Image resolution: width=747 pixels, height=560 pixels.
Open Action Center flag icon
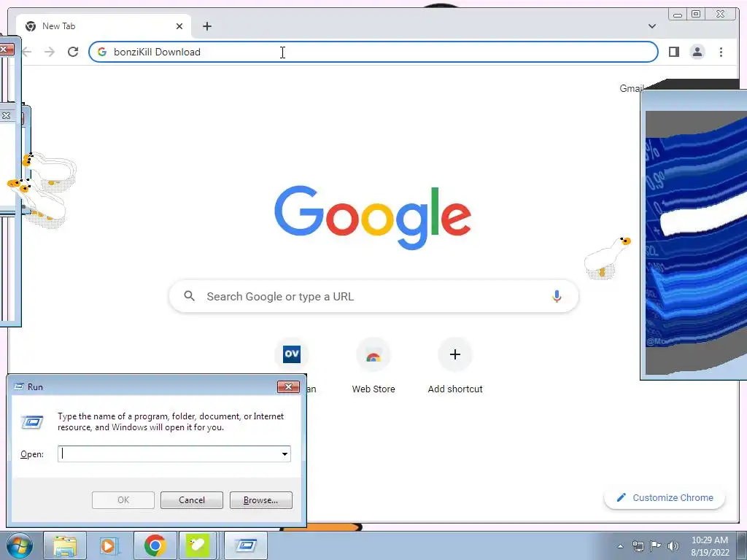[656, 546]
